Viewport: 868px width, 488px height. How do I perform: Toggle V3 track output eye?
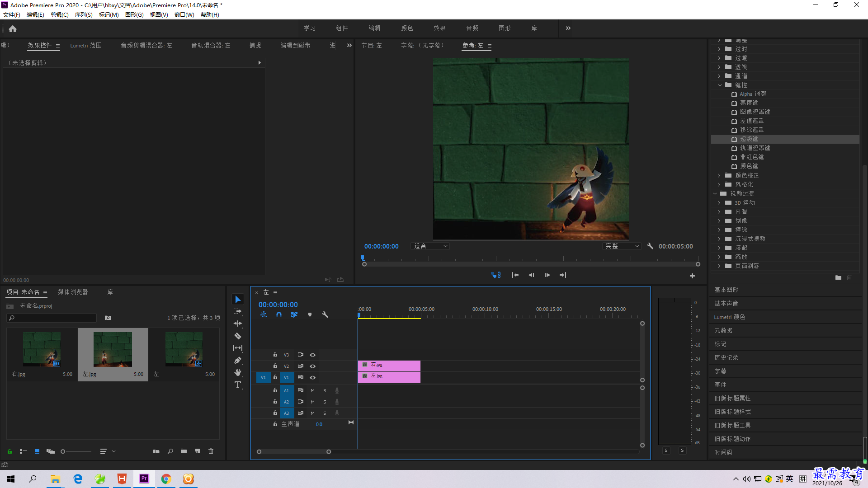click(312, 355)
